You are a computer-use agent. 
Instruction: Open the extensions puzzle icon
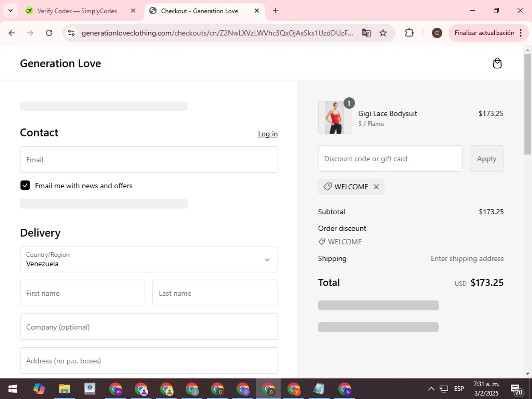(x=409, y=33)
